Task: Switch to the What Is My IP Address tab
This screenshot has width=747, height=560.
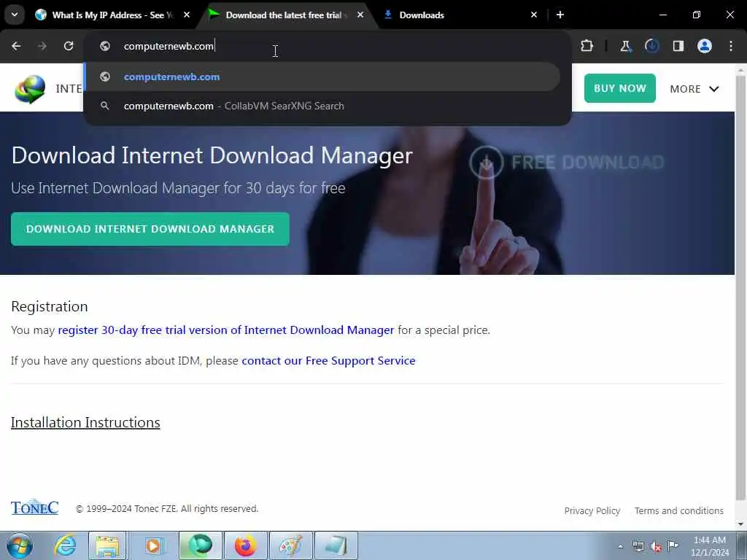Action: point(112,15)
